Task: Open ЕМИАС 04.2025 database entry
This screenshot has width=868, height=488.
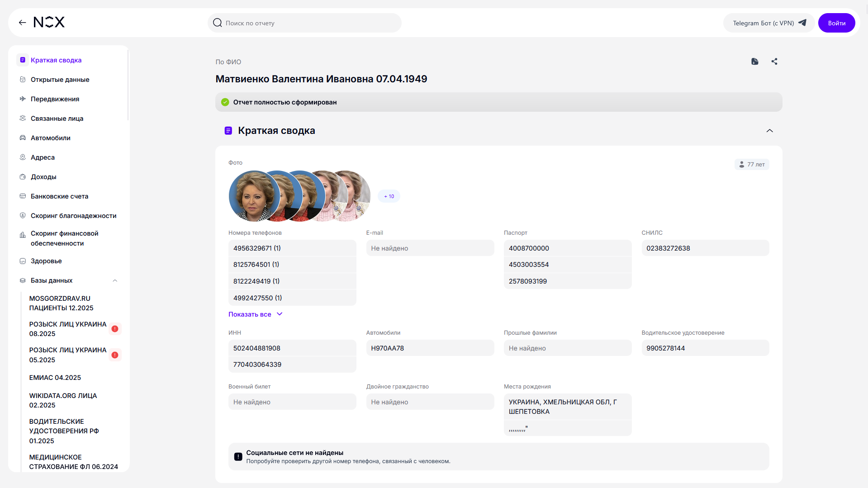Action: 55,378
